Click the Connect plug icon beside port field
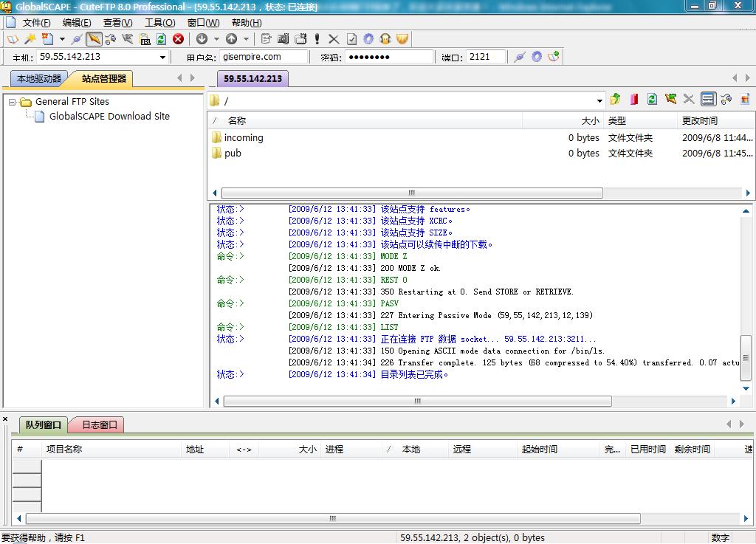The image size is (756, 544). 520,57
